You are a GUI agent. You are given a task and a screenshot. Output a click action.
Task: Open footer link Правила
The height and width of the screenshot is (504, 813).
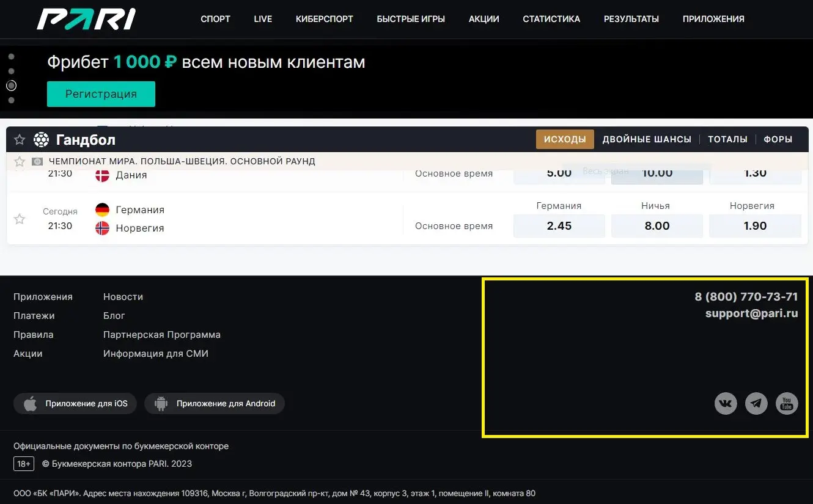point(34,335)
